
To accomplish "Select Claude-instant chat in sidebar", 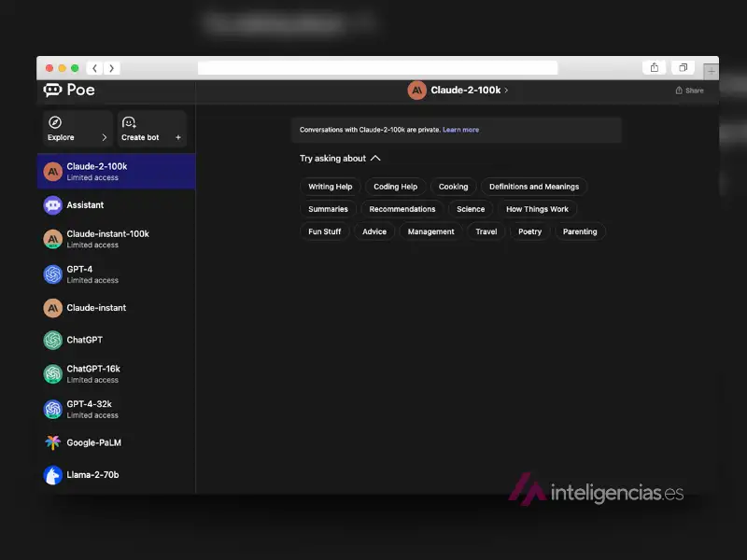I will click(116, 308).
